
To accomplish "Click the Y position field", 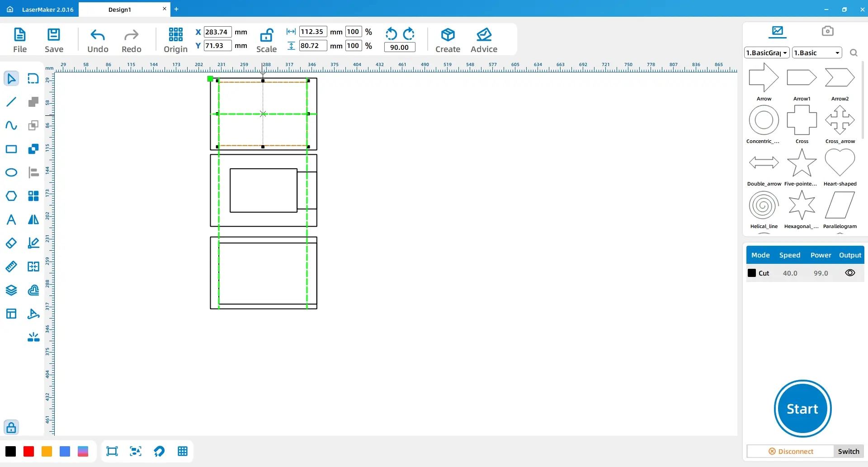I will [x=217, y=46].
